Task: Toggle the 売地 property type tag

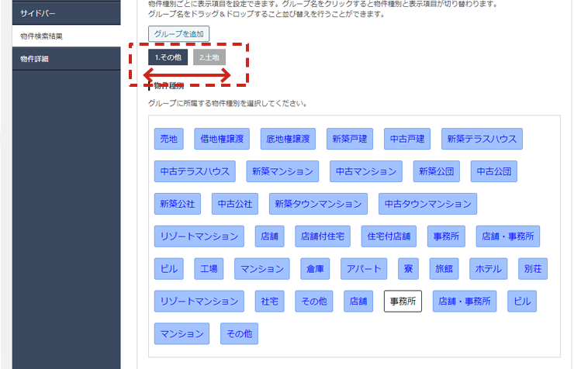Action: coord(168,139)
